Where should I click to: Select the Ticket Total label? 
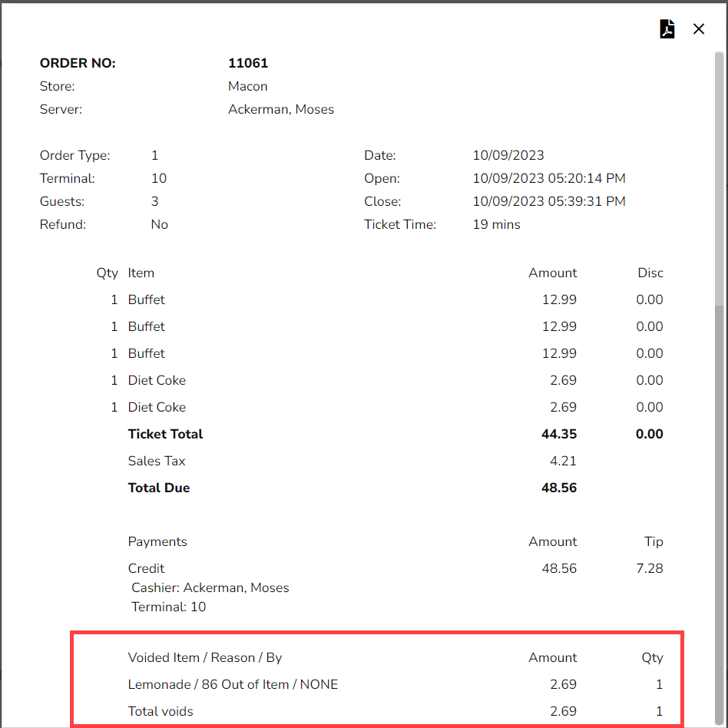(165, 434)
